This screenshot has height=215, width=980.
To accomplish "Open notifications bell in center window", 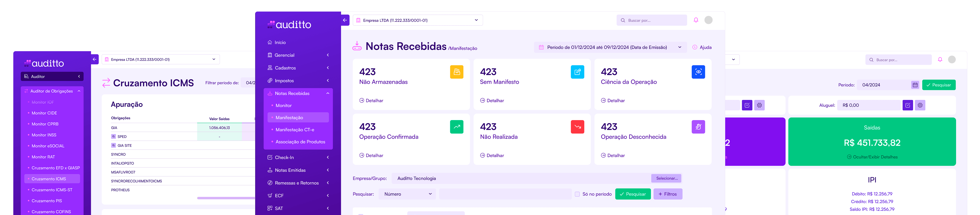I will point(696,20).
